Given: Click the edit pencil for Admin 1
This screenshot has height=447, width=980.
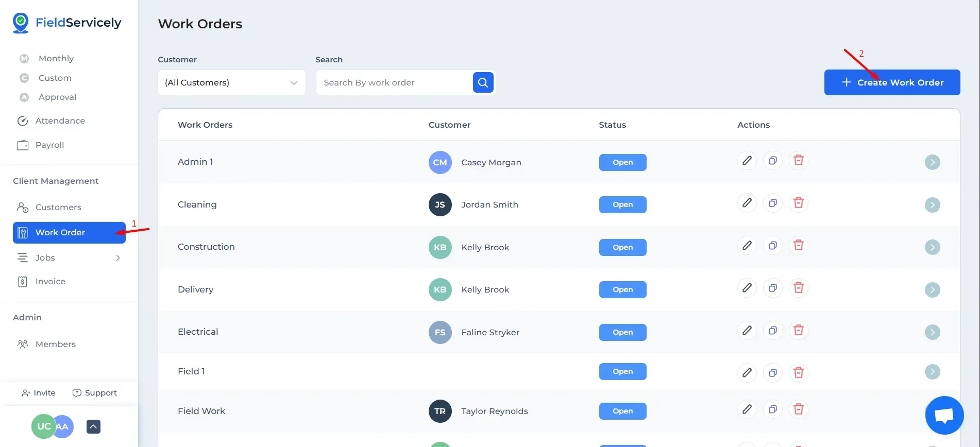Looking at the screenshot, I should [x=747, y=161].
